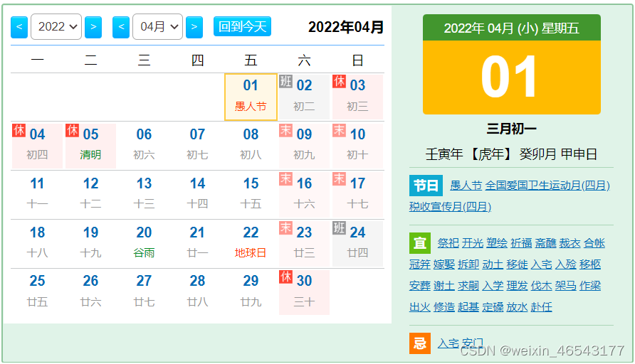Go to previous month arrow button
The height and width of the screenshot is (364, 635).
tap(121, 27)
